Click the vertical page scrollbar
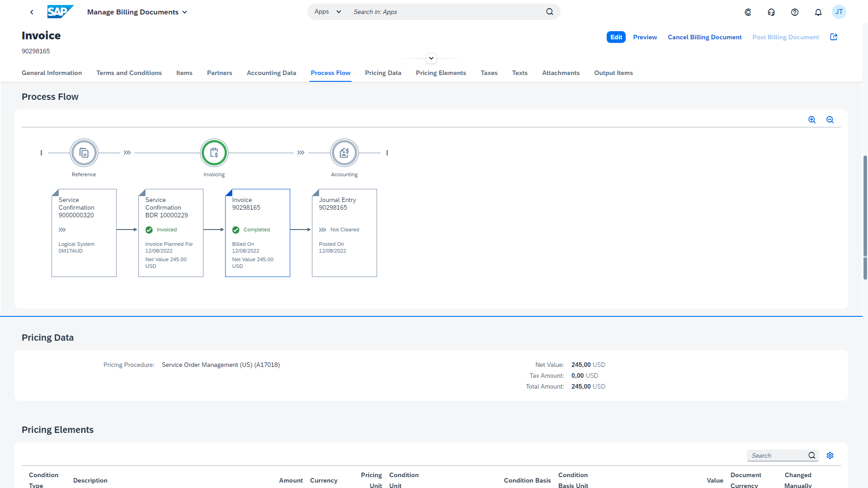Viewport: 868px width, 488px height. (865, 217)
